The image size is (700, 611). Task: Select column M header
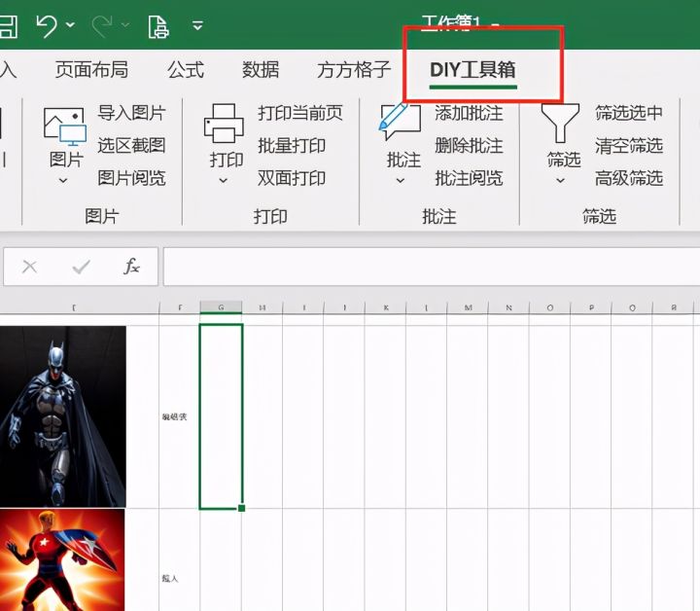click(x=468, y=307)
